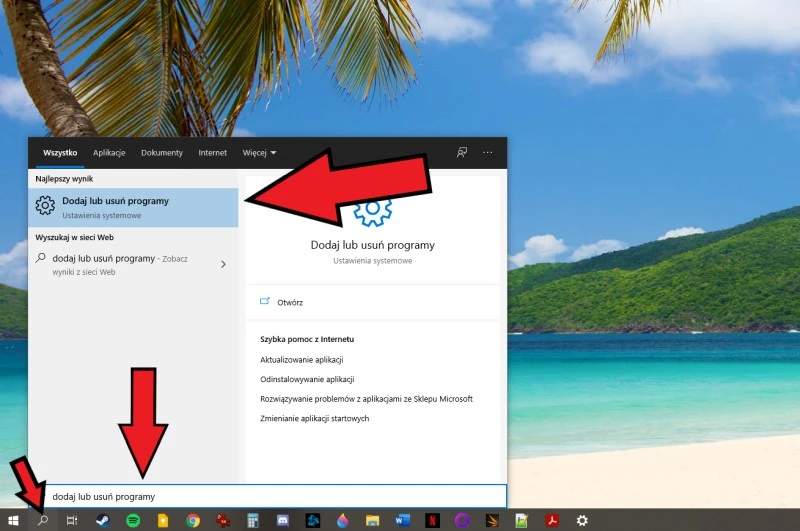The width and height of the screenshot is (800, 531).
Task: Launch Netflix from the taskbar
Action: tap(432, 520)
